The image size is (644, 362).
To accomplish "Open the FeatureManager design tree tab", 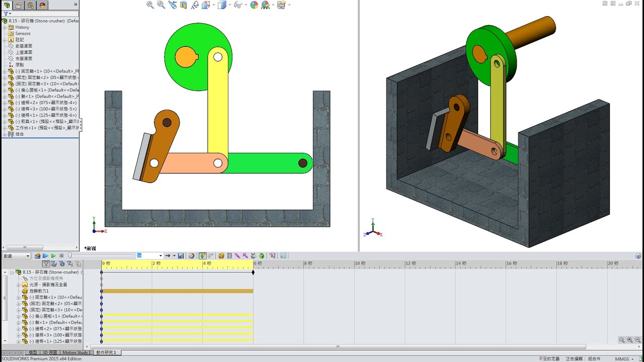I will 7,5.
